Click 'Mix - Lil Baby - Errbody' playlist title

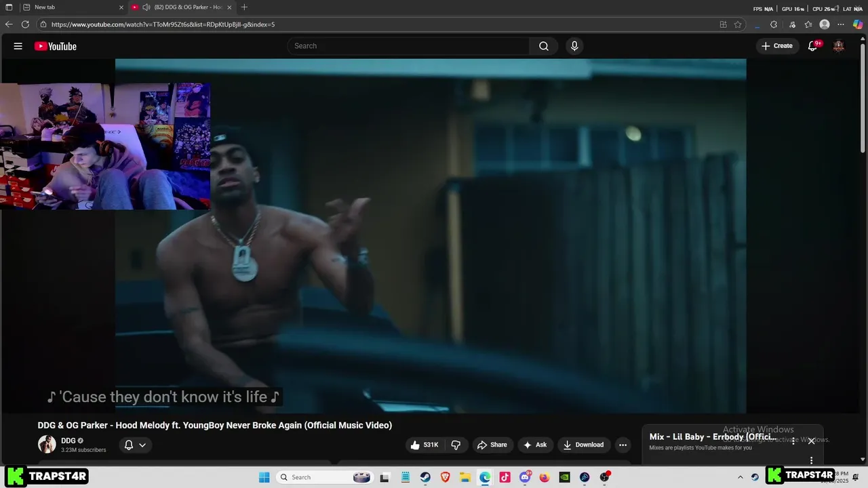click(x=713, y=437)
